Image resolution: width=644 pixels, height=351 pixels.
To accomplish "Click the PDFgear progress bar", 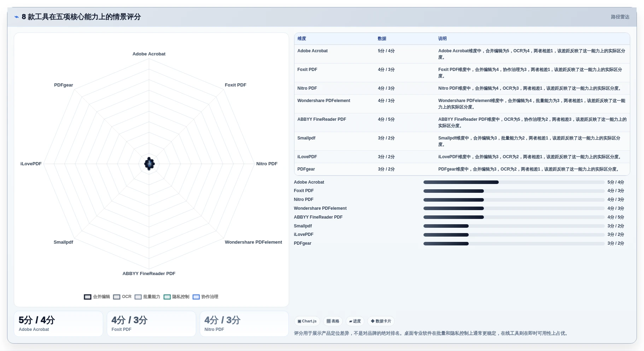I will pyautogui.click(x=514, y=244).
